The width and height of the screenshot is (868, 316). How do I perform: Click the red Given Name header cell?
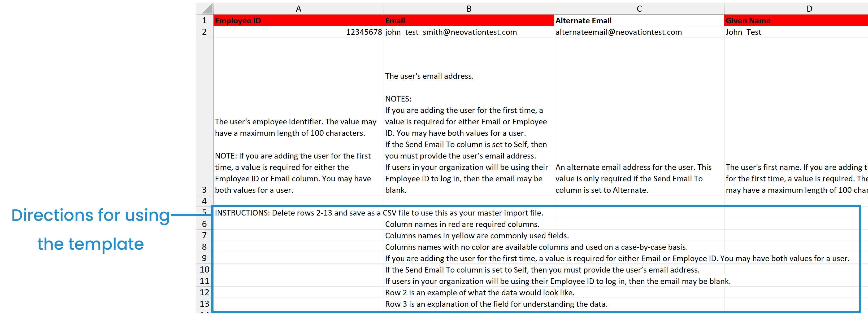click(x=796, y=20)
